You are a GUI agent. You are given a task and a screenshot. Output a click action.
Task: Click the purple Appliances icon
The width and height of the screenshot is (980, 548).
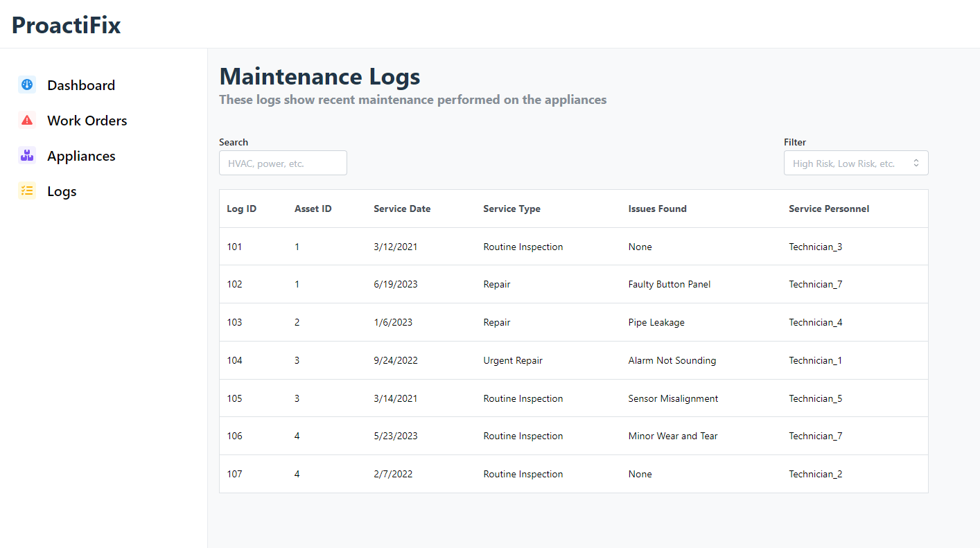point(27,155)
